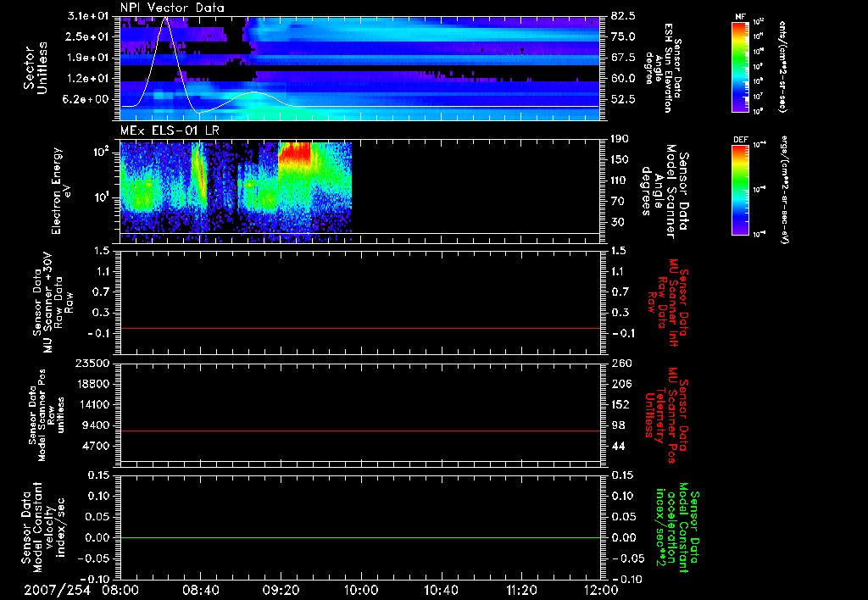
Task: Click the 18800 scanner position tick label
Action: [95, 384]
